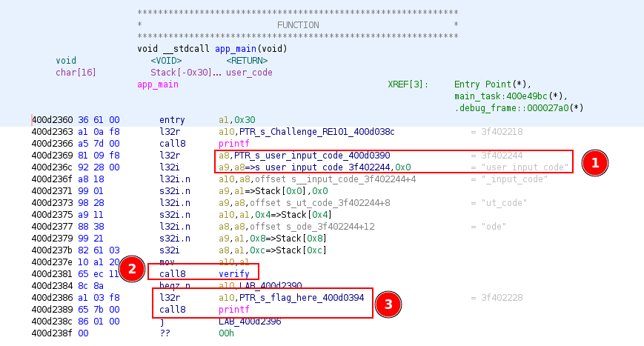Select the undefined 00h byte at 400d238f
Screen dimensions: 644x346
pos(228,333)
